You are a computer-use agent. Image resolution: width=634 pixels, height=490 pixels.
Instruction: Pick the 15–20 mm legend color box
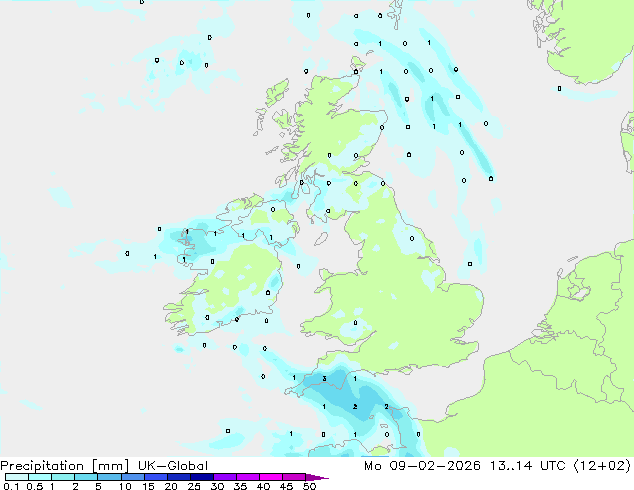point(156,477)
